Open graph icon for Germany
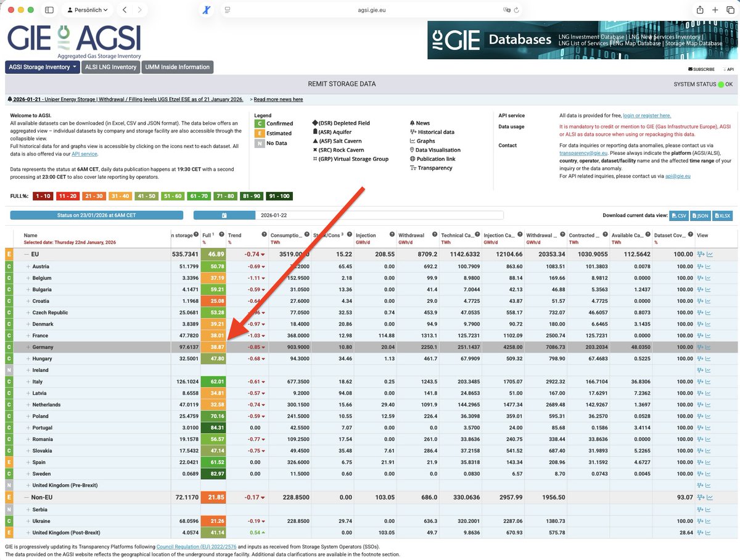The height and width of the screenshot is (560, 740). [x=709, y=347]
